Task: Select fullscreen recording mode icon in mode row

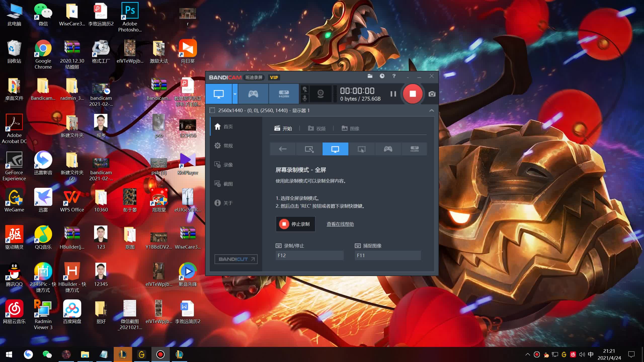Action: pyautogui.click(x=335, y=149)
